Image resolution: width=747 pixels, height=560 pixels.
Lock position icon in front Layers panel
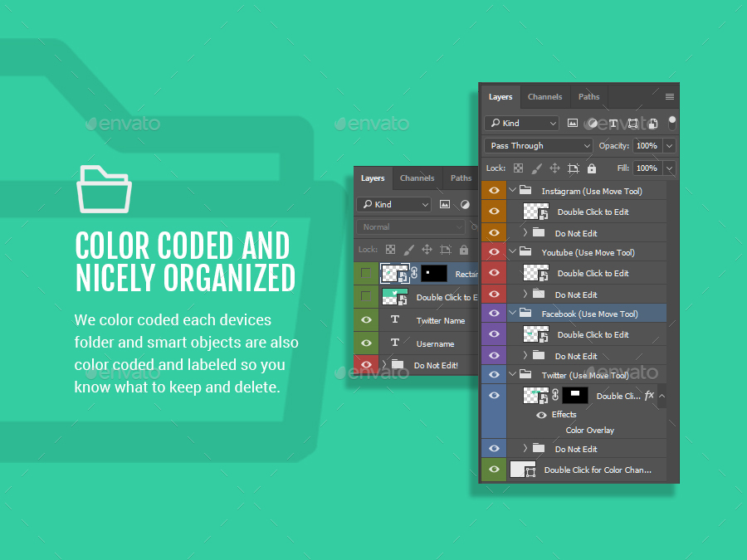click(554, 168)
